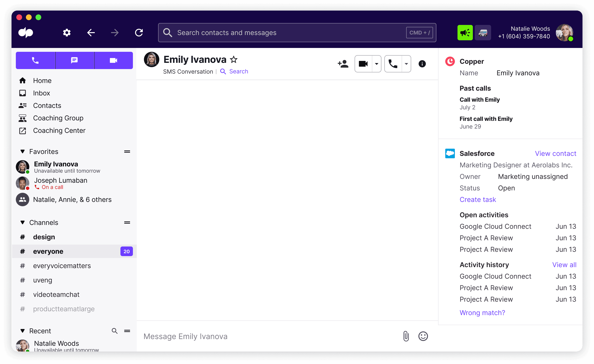Open contact info icon

[422, 64]
